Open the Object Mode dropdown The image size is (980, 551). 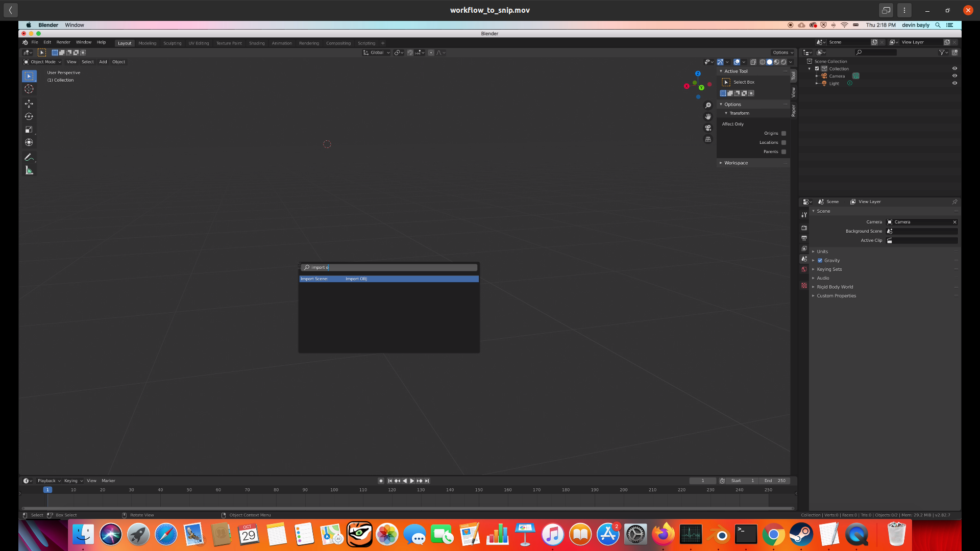click(42, 62)
